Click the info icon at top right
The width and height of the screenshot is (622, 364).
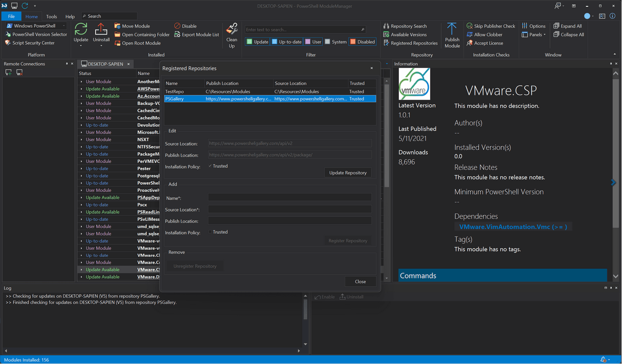point(613,16)
